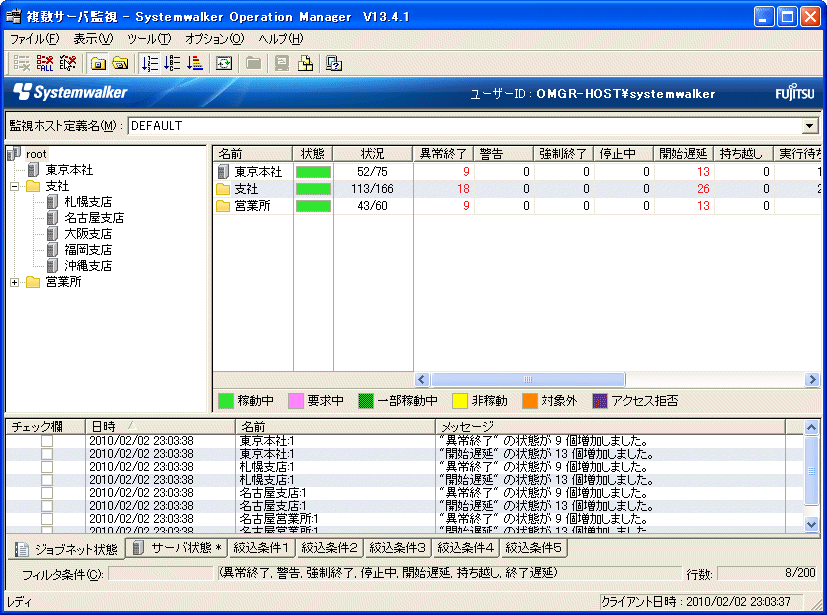Open the 監視ホスト定義名 dropdown arrow

coord(810,126)
